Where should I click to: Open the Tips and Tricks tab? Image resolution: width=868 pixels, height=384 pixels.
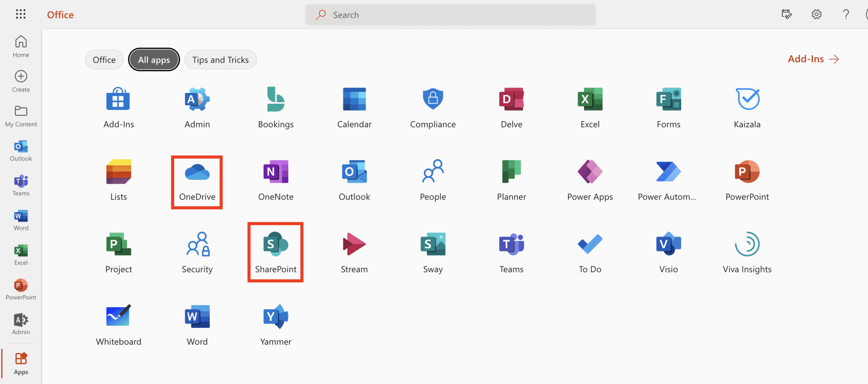(220, 59)
